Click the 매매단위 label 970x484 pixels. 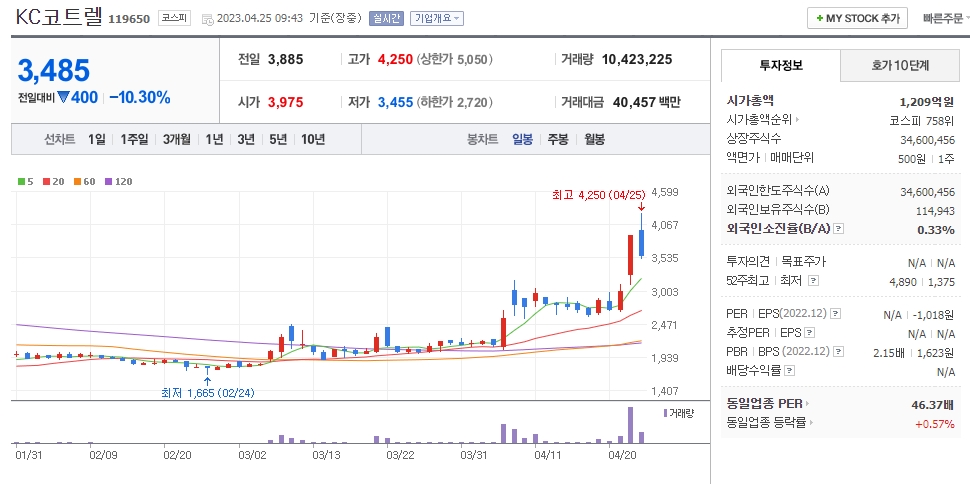[x=792, y=158]
